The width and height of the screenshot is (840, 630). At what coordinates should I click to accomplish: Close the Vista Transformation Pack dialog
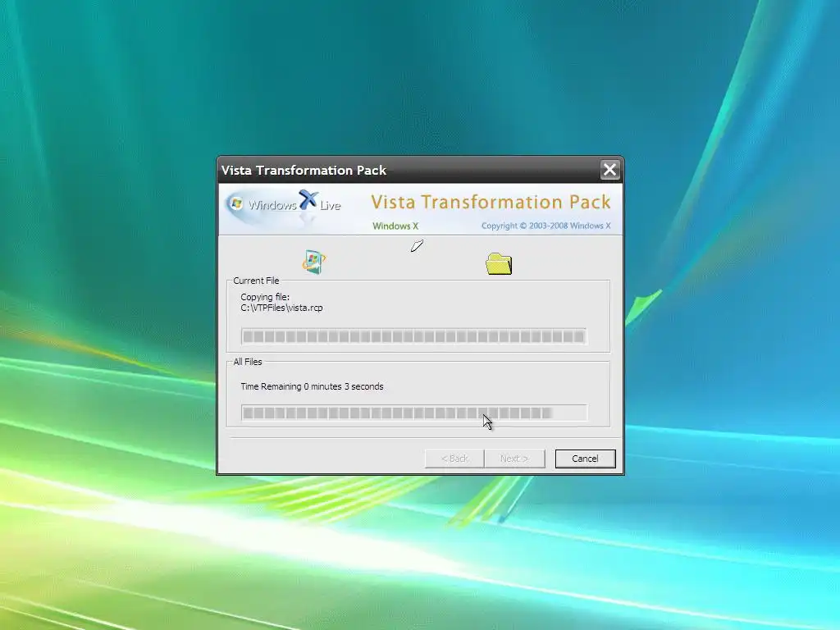click(609, 170)
